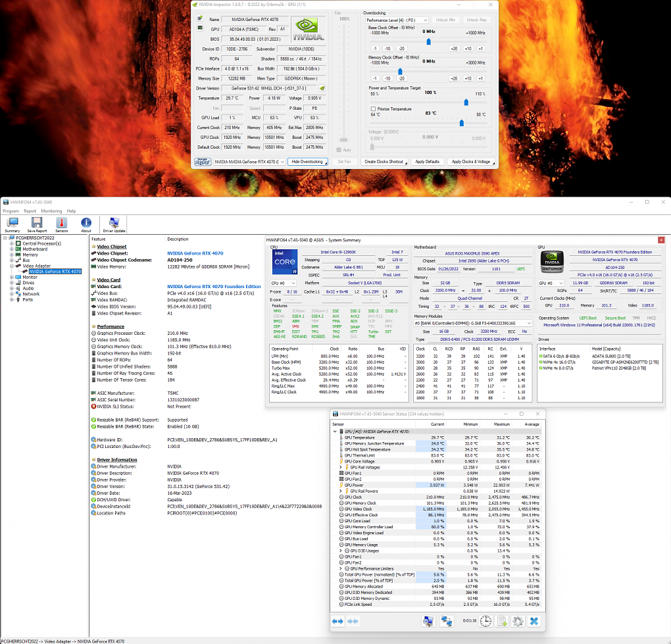Expand the Drives tree node
The image size is (671, 644).
tap(12, 283)
